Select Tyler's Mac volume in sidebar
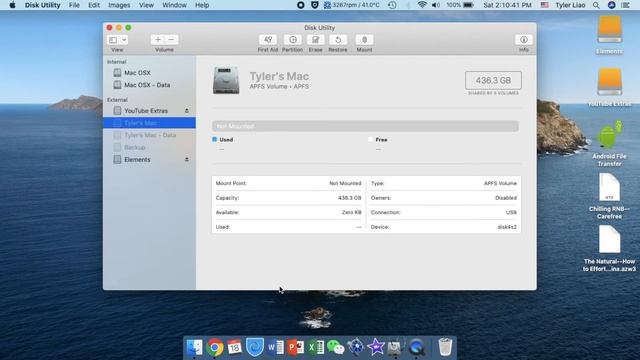The height and width of the screenshot is (360, 640). [x=149, y=123]
